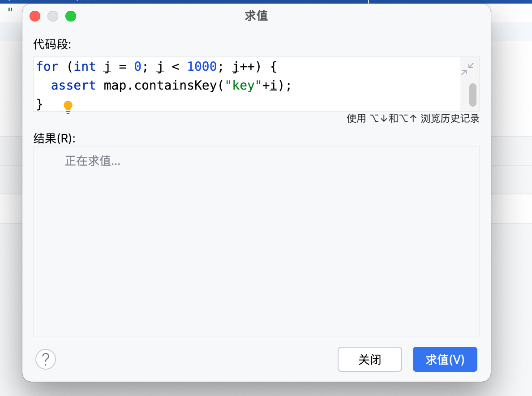The image size is (532, 396).
Task: Place cursor after the closing brace
Action: point(43,104)
